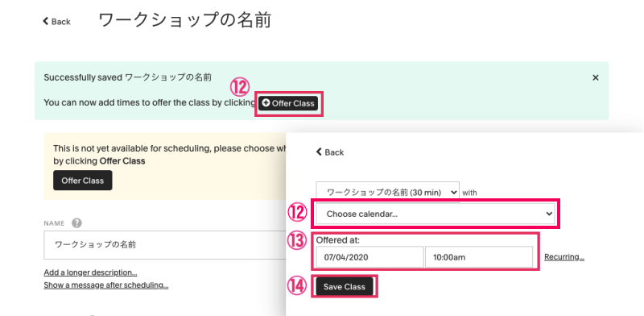Focus the NAME text field
Screen dimensions: 644x316
coord(165,245)
